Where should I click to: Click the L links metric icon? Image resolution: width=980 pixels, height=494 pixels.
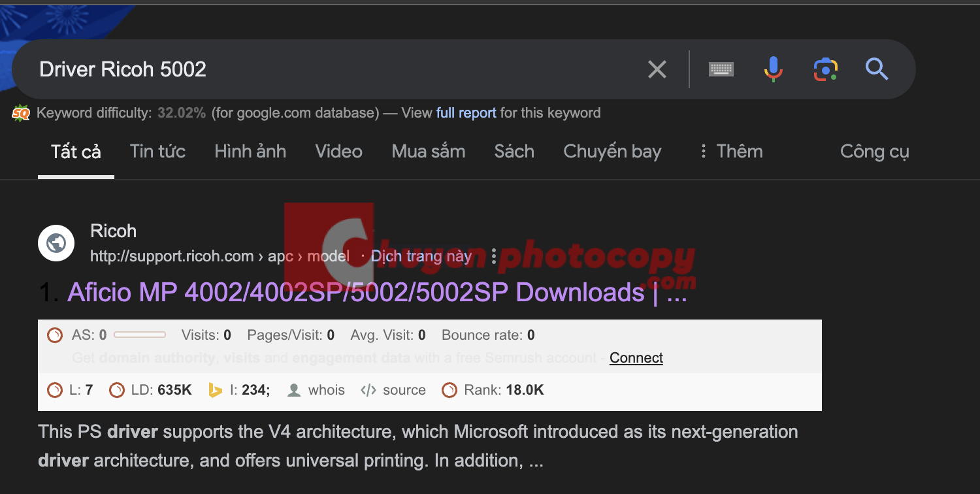click(55, 390)
